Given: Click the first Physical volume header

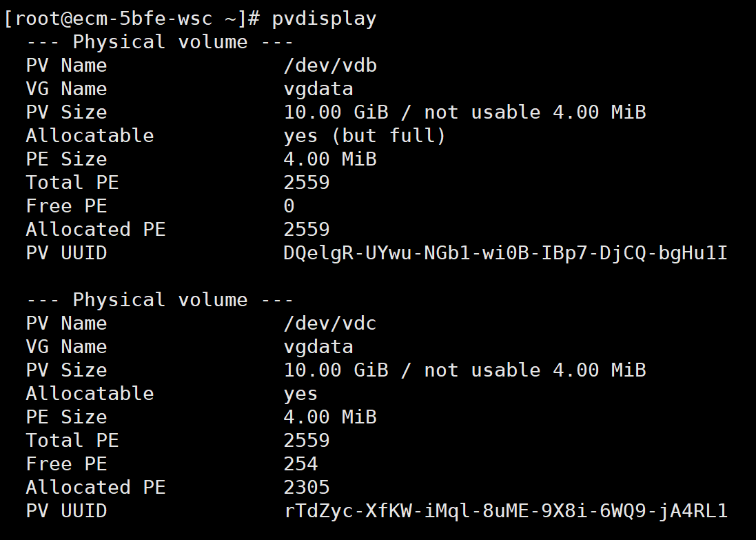Looking at the screenshot, I should (159, 42).
